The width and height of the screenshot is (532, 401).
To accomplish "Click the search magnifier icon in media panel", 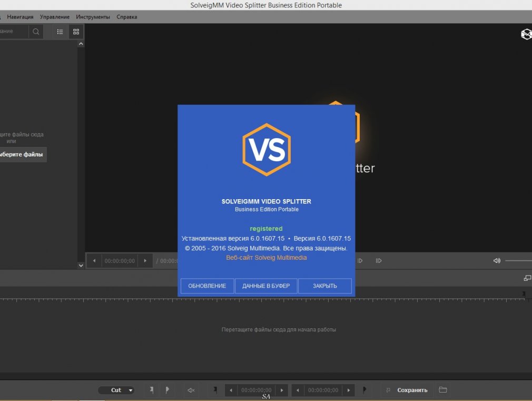I will pos(36,32).
